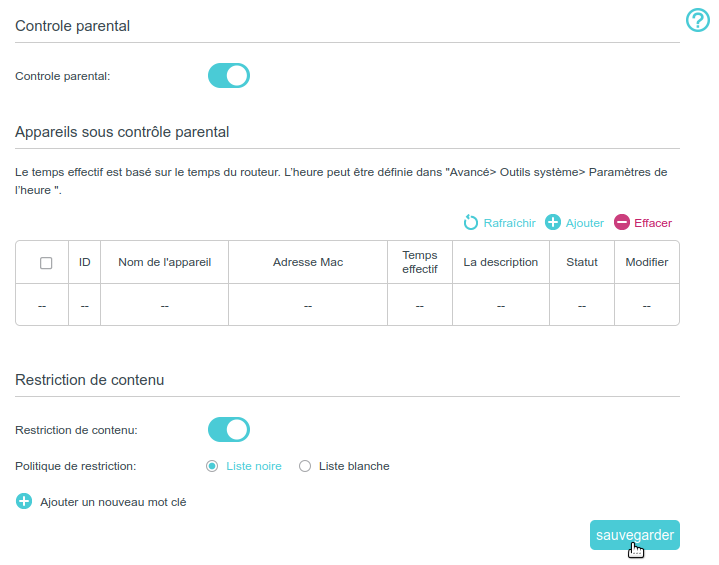Click the 'Temps effectif' column header
Screen dimensions: 719x565
click(x=420, y=262)
